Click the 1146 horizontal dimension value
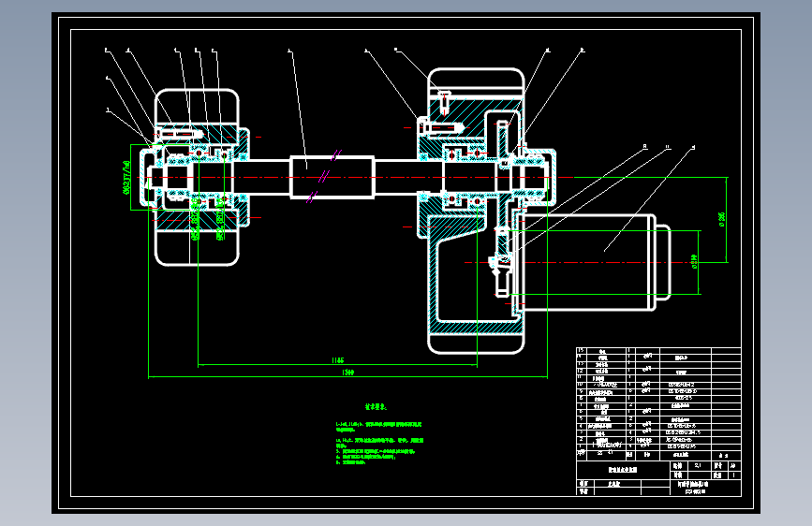The height and width of the screenshot is (526, 812). coord(337,359)
